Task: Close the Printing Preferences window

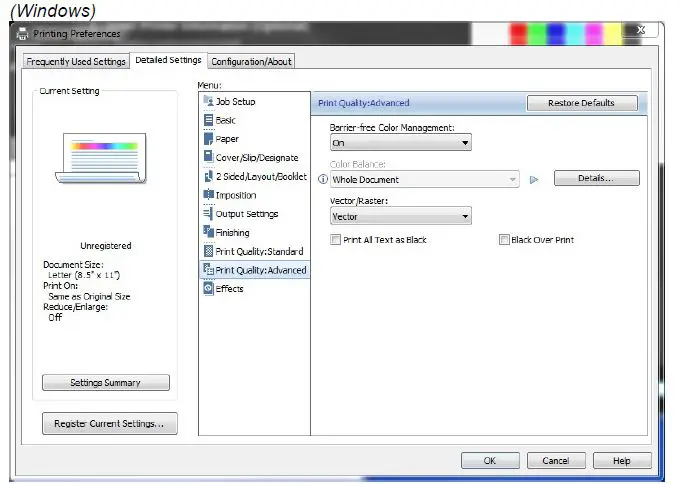Action: [641, 30]
